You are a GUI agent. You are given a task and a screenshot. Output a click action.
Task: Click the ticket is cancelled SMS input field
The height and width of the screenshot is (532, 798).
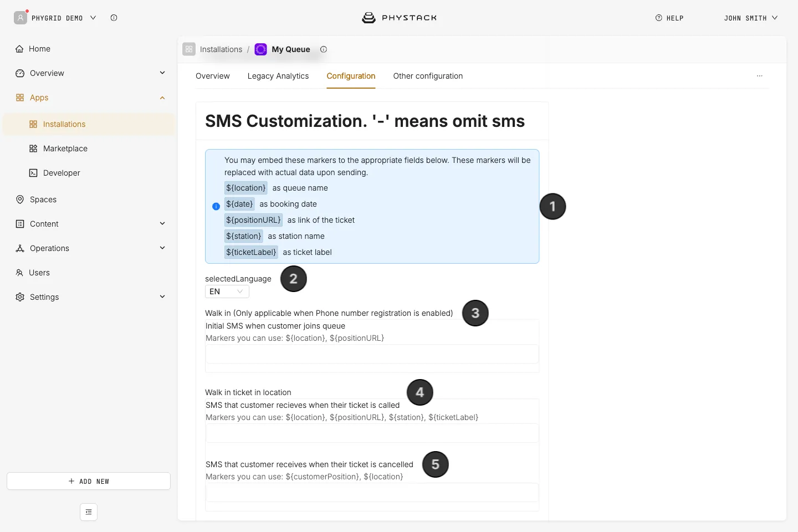[372, 493]
